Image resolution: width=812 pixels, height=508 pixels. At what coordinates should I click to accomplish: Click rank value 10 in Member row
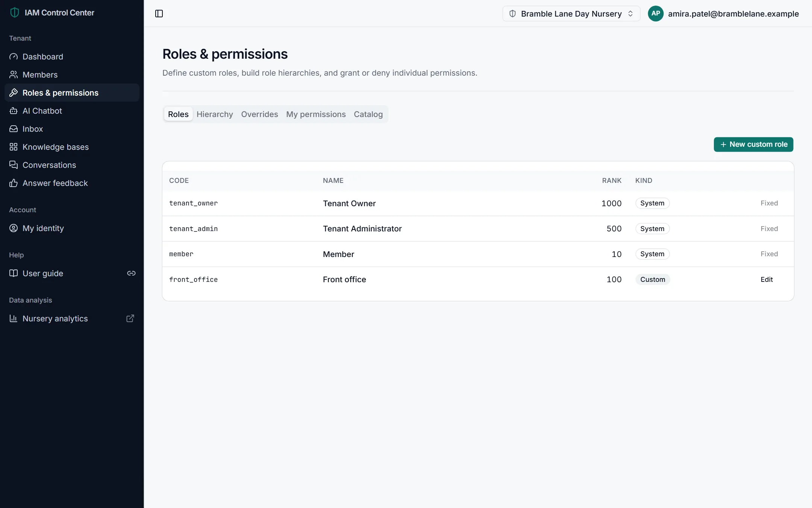[x=617, y=254]
